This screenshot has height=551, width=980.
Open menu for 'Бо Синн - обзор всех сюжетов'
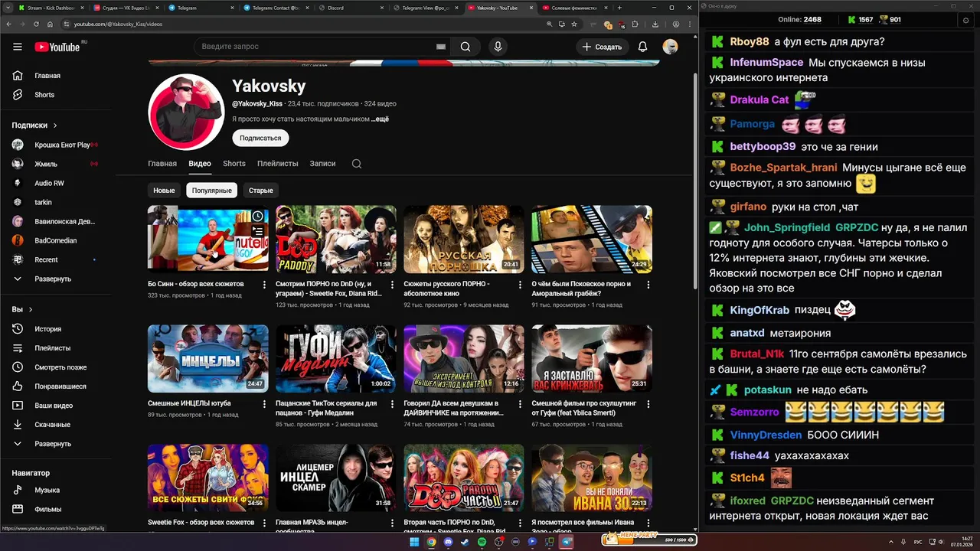[x=264, y=285]
